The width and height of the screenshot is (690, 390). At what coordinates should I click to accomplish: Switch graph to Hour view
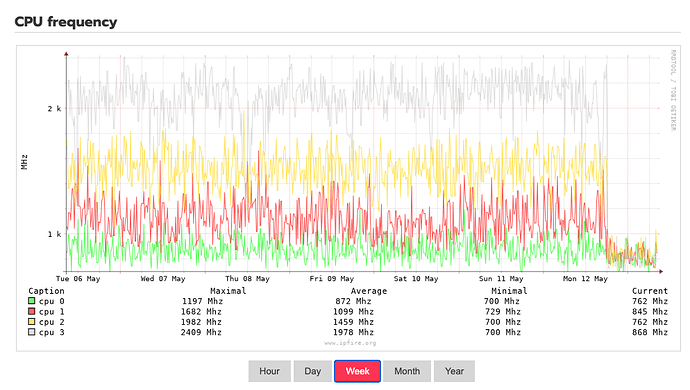(x=269, y=371)
